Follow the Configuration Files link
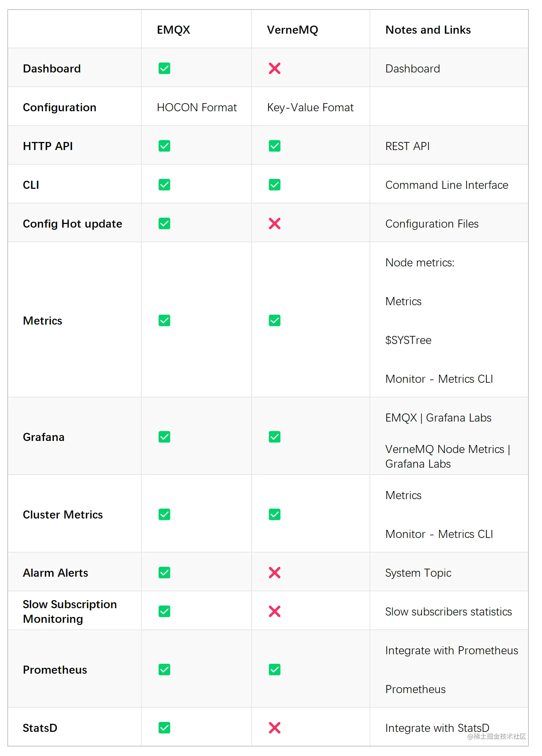The height and width of the screenshot is (756, 542). tap(432, 224)
